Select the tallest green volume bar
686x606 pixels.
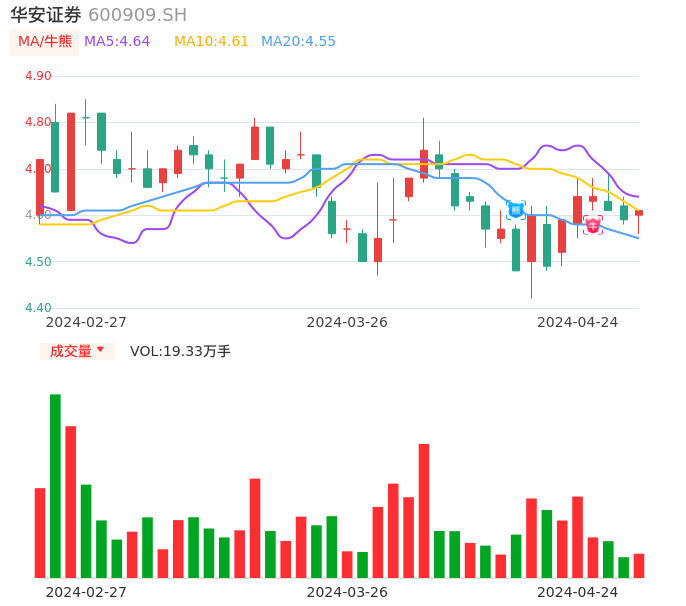[x=55, y=486]
